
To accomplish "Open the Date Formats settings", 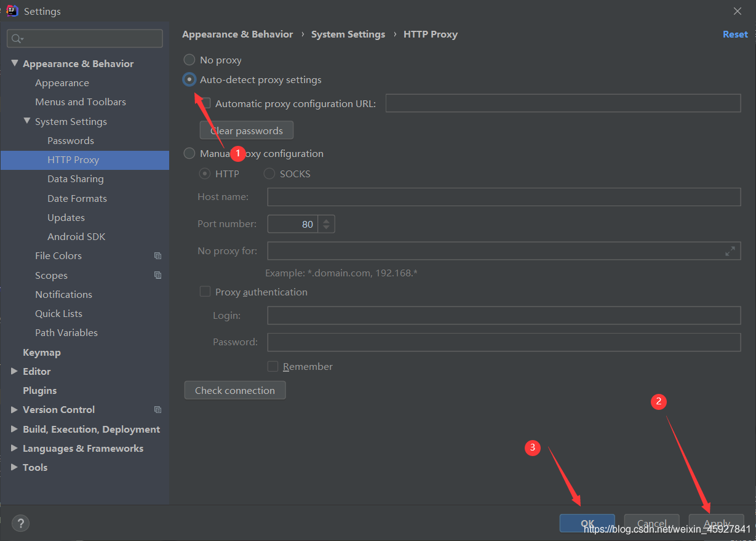I will [77, 199].
